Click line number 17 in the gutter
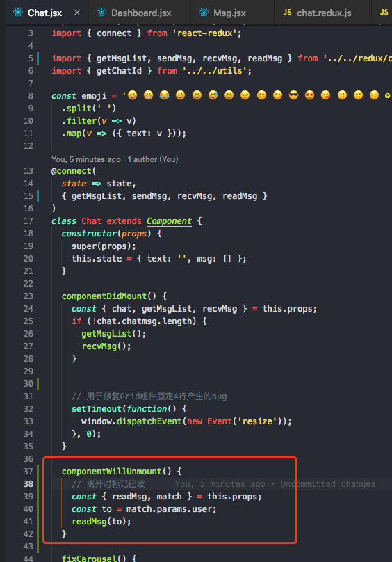 coord(28,220)
